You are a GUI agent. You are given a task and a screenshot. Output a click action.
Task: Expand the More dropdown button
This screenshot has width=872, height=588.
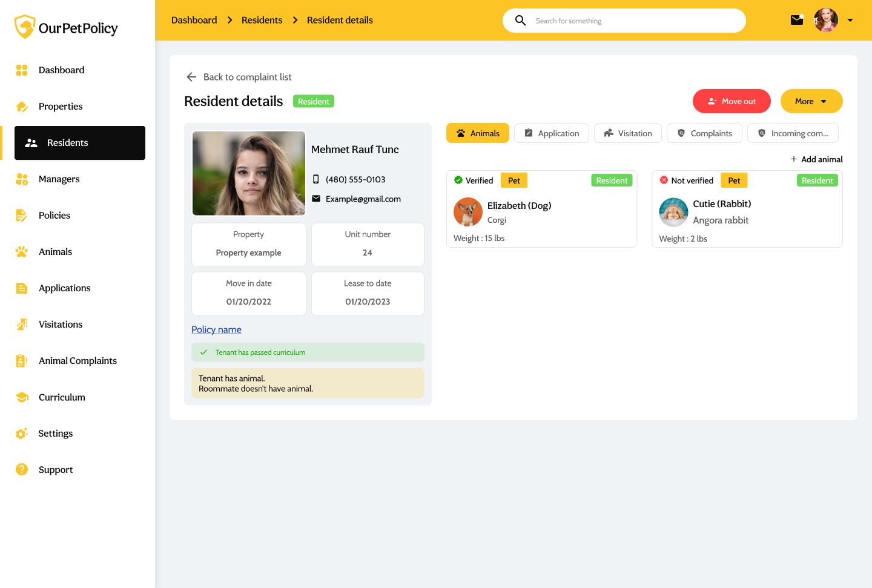pos(811,101)
